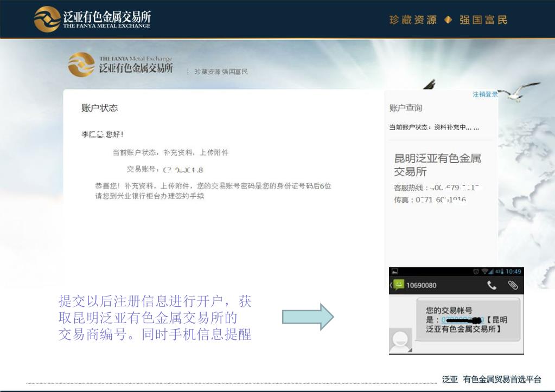555x392 pixels.
Task: Click footer text 泛亚 有色金属贸易首选平台
Action: click(x=492, y=380)
